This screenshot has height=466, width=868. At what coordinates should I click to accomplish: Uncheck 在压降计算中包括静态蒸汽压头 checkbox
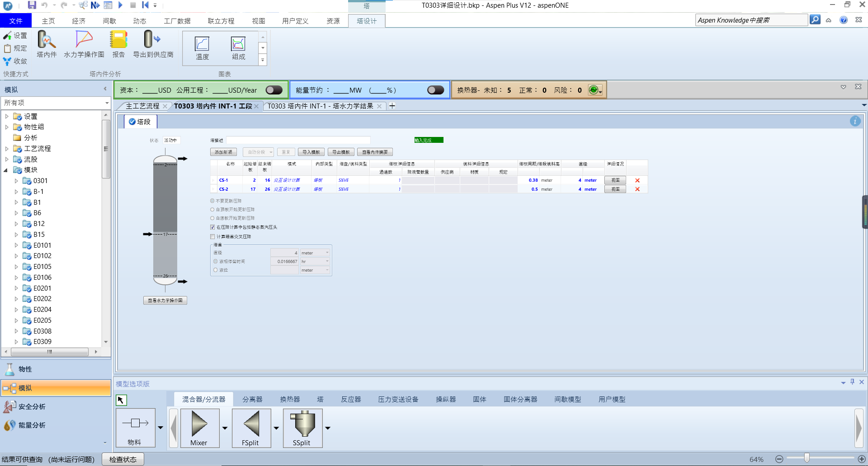click(x=212, y=227)
